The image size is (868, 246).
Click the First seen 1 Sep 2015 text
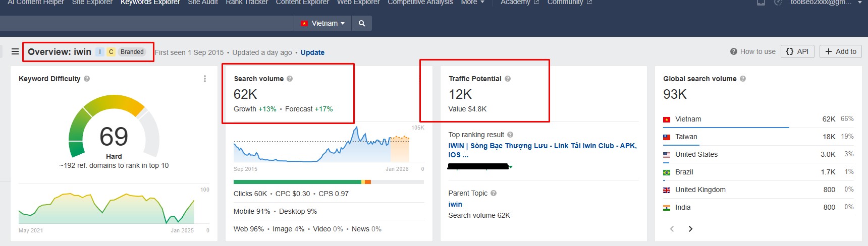tap(189, 52)
